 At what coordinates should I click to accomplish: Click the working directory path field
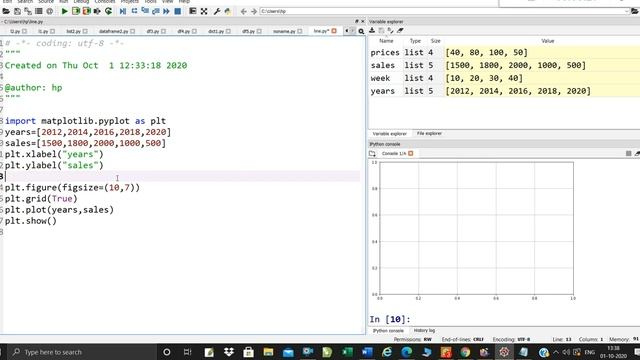pyautogui.click(x=444, y=11)
